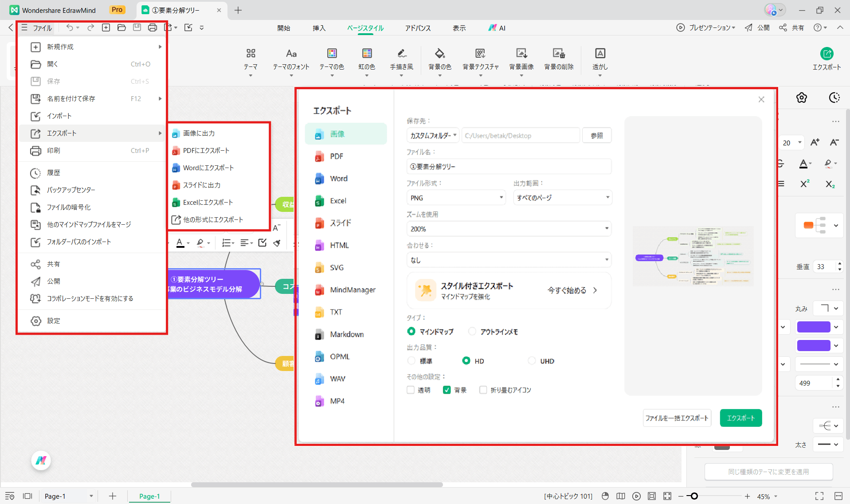Click the floating AI assistant icon
The image size is (850, 504).
pyautogui.click(x=41, y=461)
